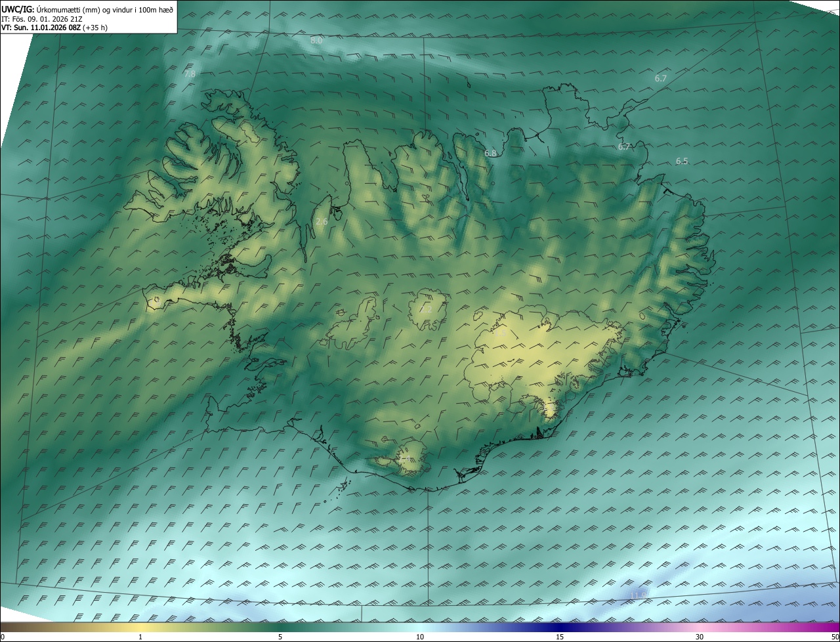Screen dimensions: 840x642
Task: Click the colour scale tick label 1
Action: [x=140, y=637]
